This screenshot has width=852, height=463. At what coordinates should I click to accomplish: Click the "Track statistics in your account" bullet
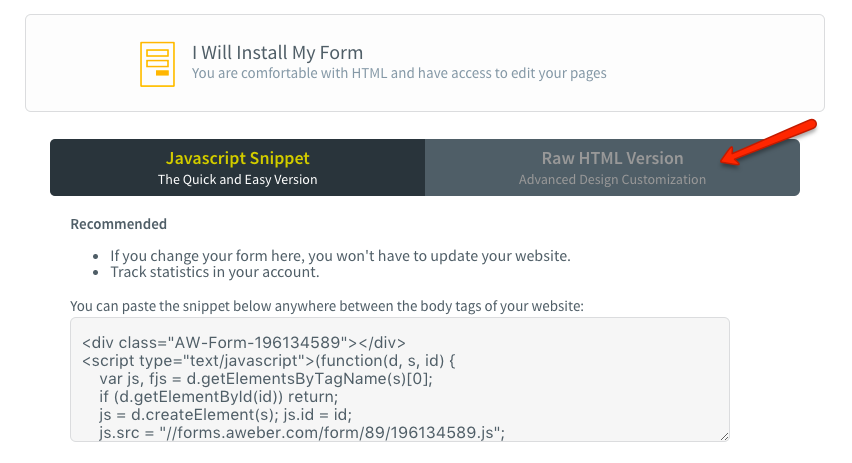216,272
